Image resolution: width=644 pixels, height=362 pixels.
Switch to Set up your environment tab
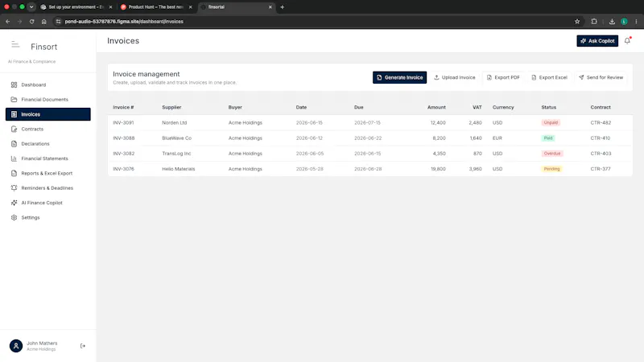click(76, 7)
